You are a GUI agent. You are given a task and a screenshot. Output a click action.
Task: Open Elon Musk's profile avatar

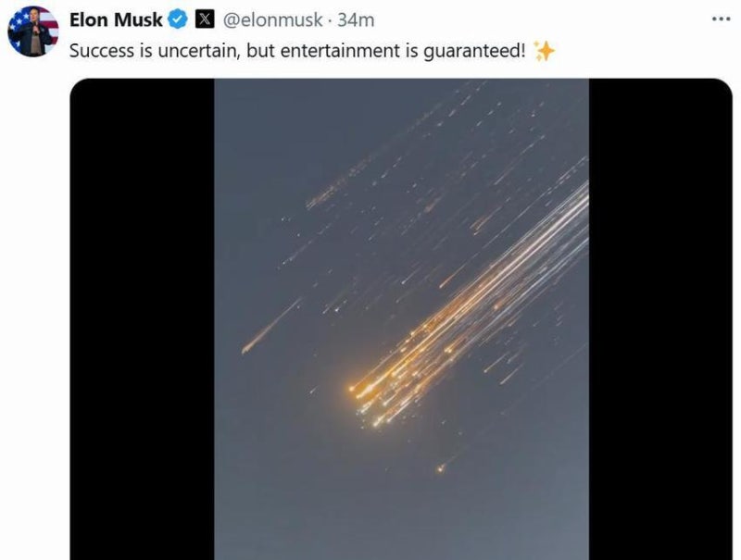pyautogui.click(x=33, y=31)
